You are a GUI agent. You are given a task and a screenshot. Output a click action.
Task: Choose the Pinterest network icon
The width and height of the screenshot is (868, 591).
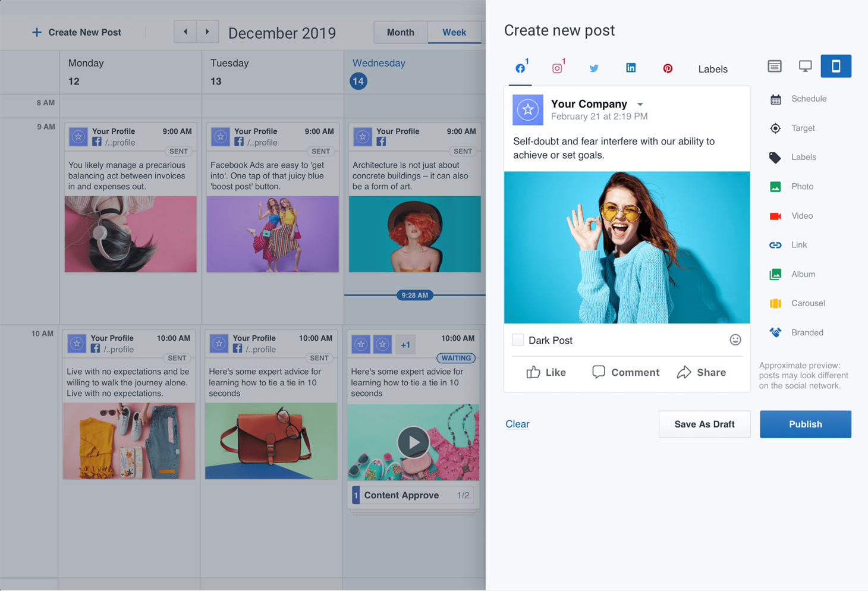point(668,68)
